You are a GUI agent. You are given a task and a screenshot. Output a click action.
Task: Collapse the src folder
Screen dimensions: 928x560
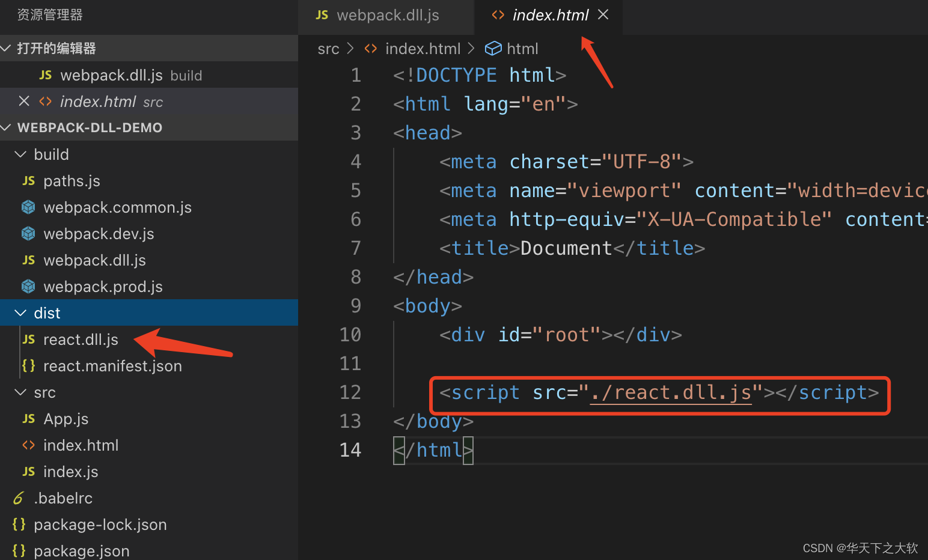20,392
